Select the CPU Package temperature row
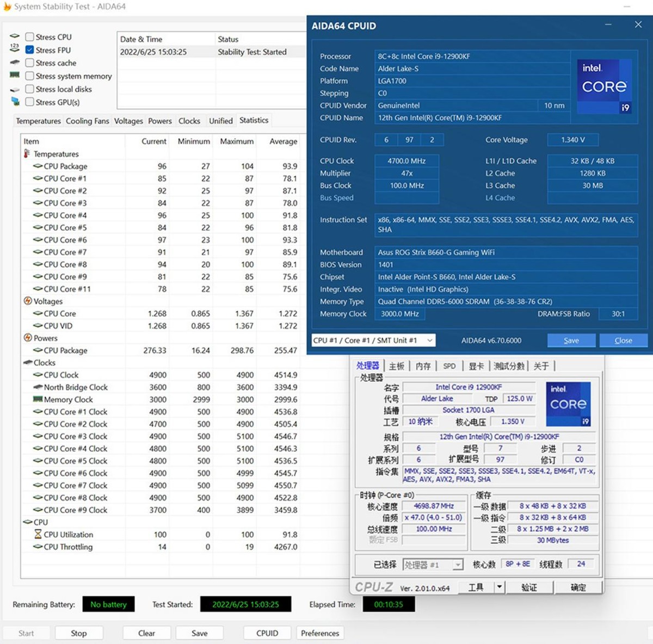The height and width of the screenshot is (644, 653). (65, 166)
